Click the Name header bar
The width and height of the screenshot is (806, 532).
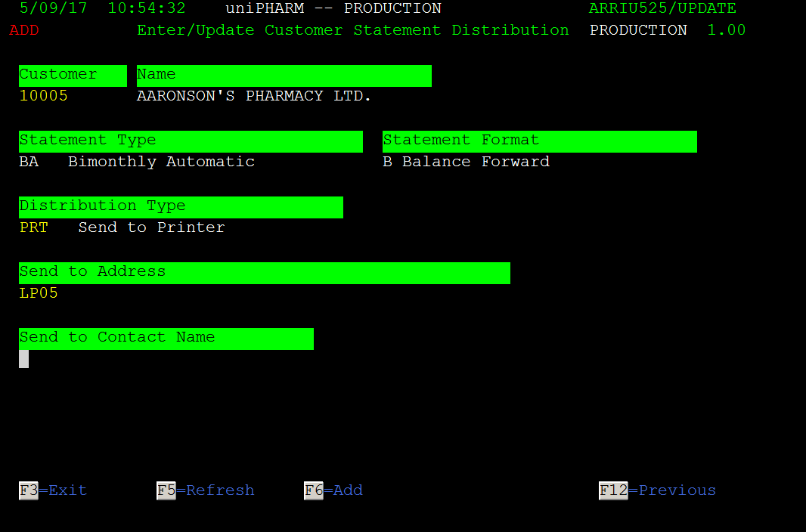pos(284,76)
